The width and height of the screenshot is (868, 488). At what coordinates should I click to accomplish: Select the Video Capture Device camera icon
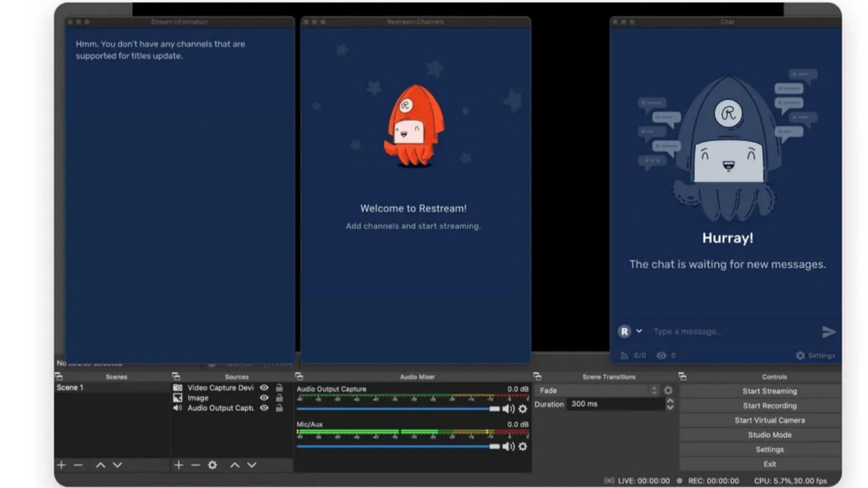[x=178, y=388]
